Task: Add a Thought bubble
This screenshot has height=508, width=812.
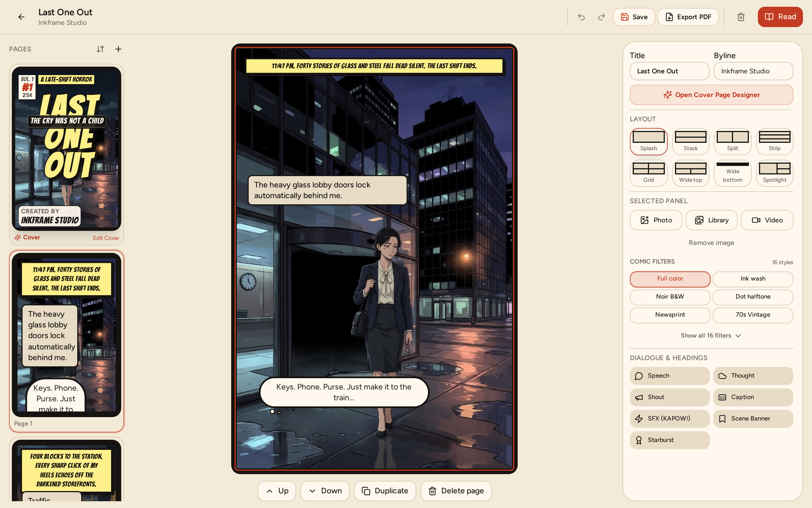Action: tap(753, 376)
